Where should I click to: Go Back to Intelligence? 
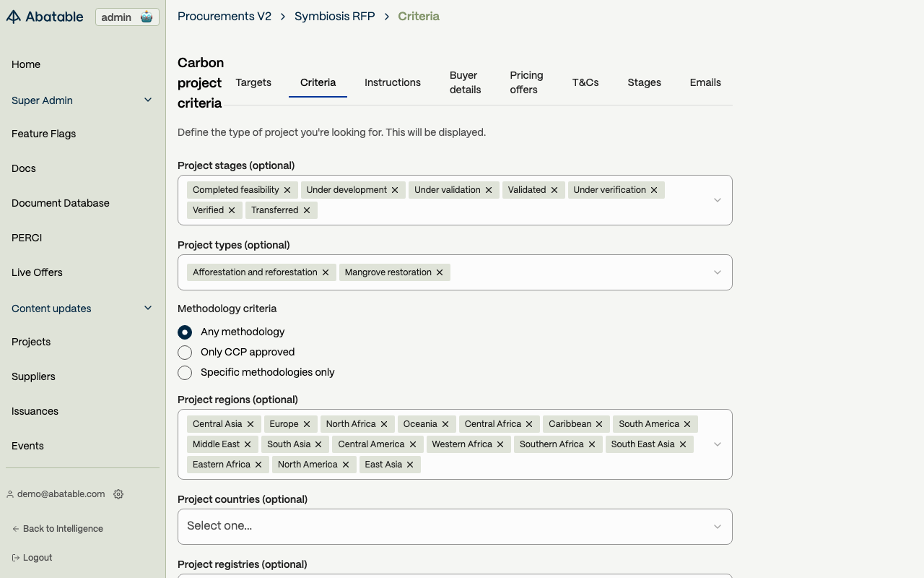[62, 529]
